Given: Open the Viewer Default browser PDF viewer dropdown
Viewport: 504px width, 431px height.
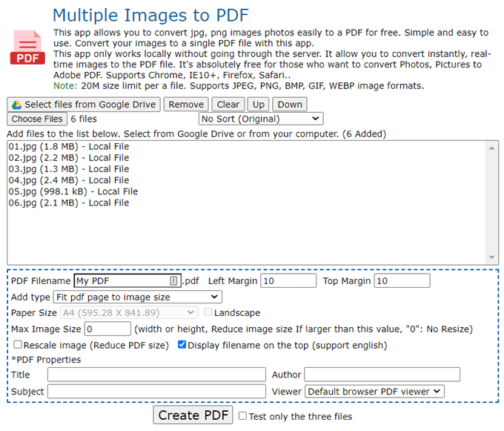Looking at the screenshot, I should [374, 392].
